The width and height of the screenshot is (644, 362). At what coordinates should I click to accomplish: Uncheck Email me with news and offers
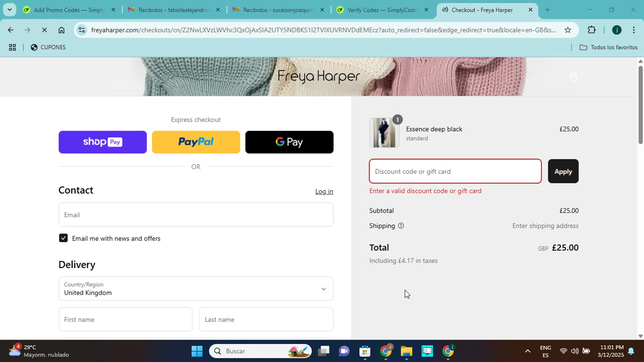63,238
